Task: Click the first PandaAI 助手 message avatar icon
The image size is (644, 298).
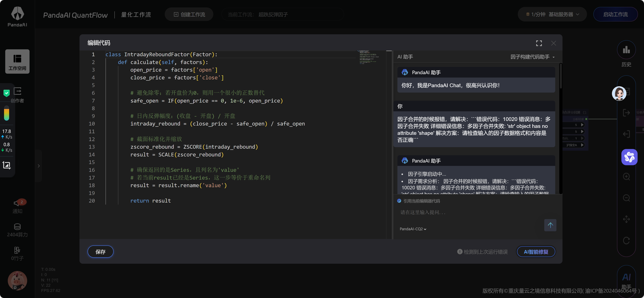Action: point(405,72)
